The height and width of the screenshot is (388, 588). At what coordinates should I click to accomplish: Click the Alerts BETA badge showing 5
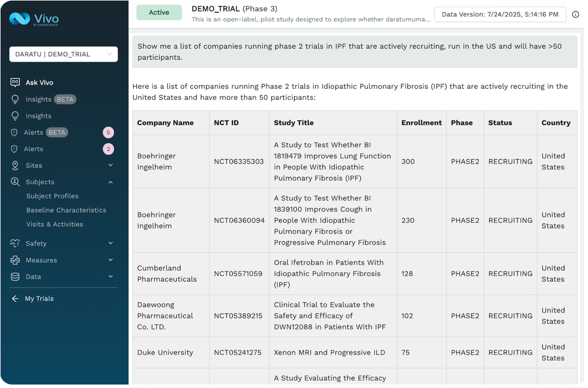pos(108,132)
